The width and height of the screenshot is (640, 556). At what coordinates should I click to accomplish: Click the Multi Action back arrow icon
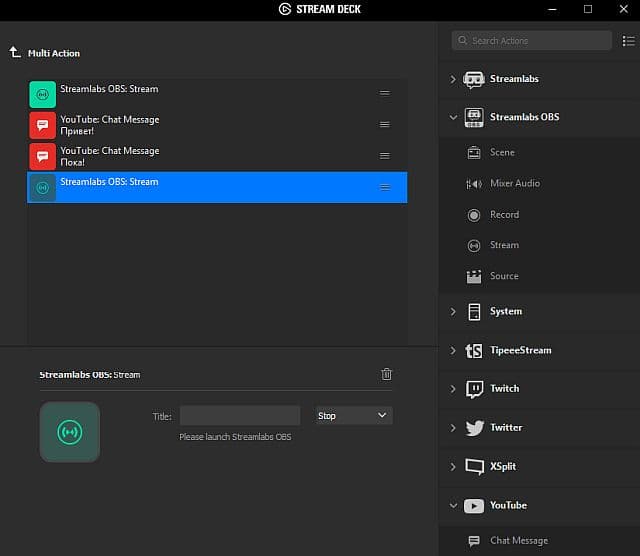click(x=15, y=52)
